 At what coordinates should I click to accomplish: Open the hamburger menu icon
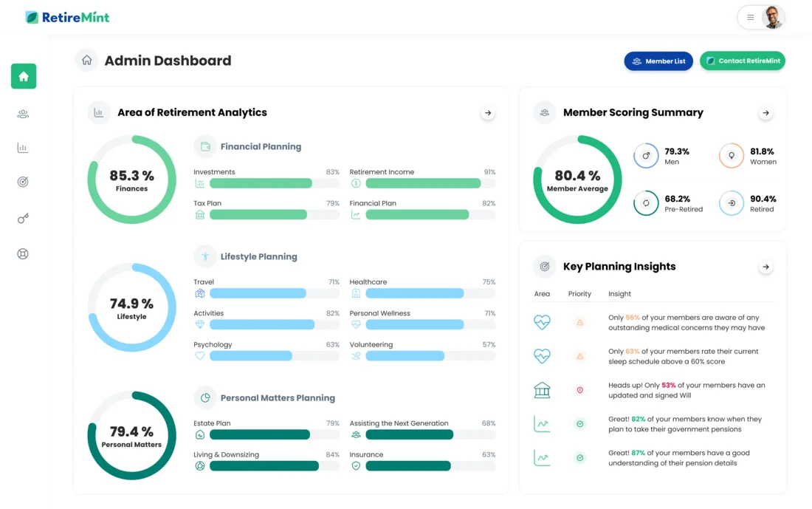tap(751, 18)
